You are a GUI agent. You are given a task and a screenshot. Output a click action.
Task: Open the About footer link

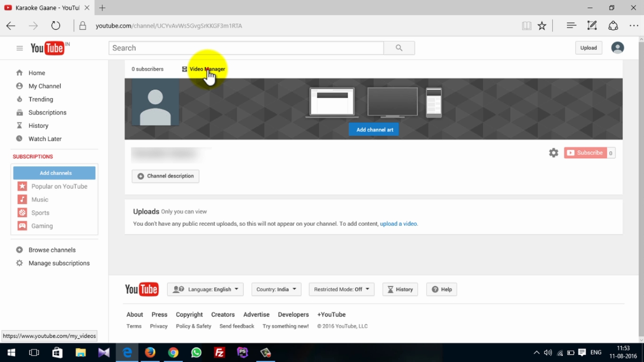(x=134, y=314)
